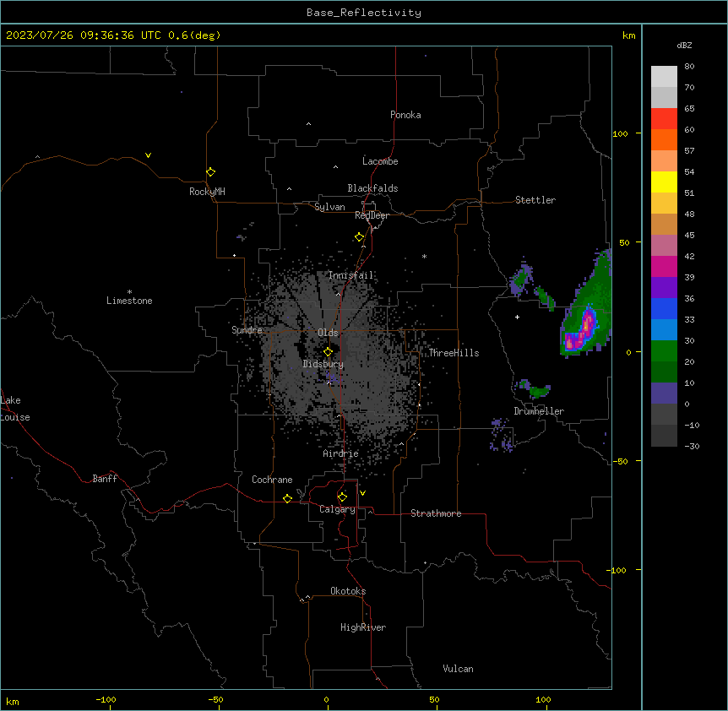Select the bright yellow 51-54 dBZ swatch

point(664,182)
